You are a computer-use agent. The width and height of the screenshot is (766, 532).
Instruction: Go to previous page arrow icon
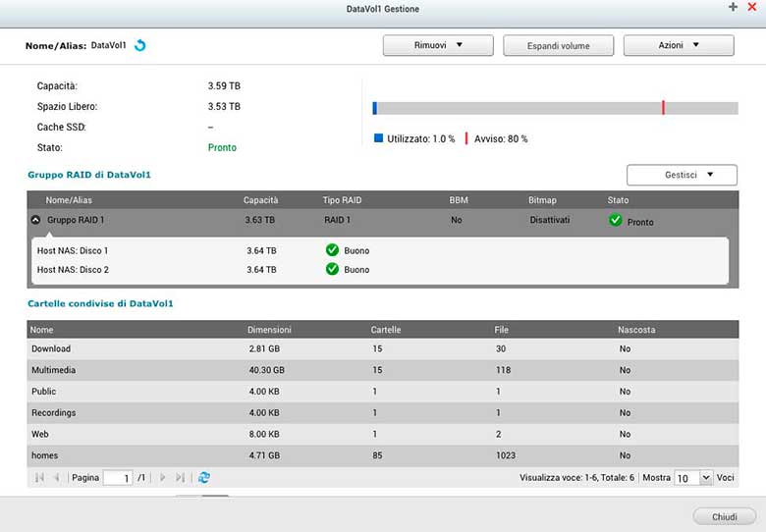(x=57, y=477)
